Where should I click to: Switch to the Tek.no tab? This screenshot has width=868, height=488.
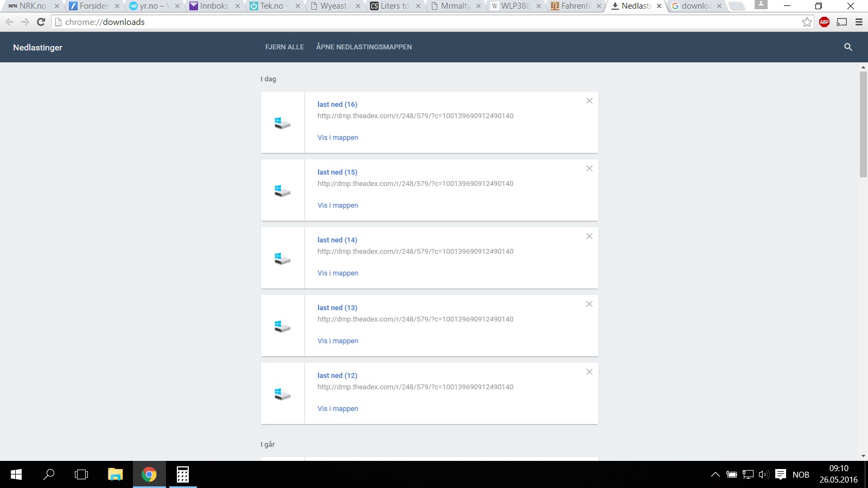coord(274,6)
